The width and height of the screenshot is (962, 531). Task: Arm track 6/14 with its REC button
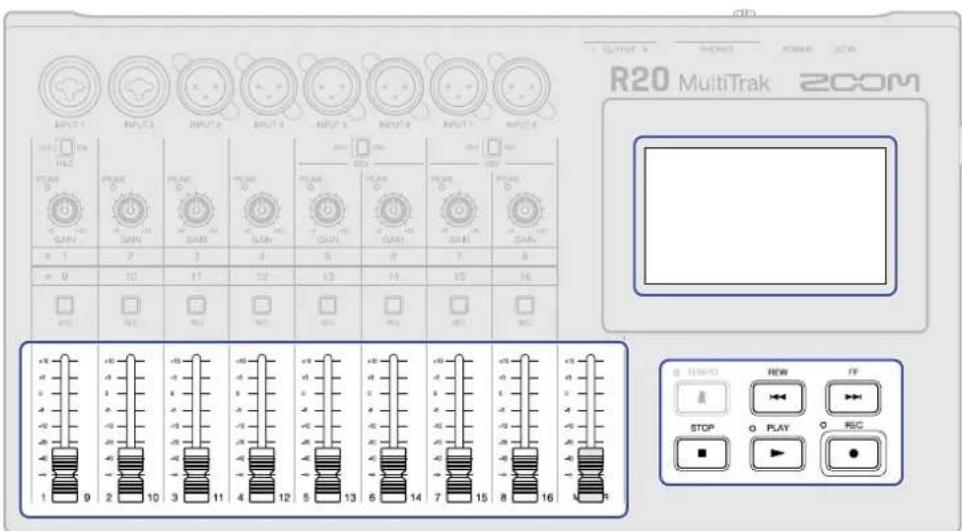(x=393, y=305)
